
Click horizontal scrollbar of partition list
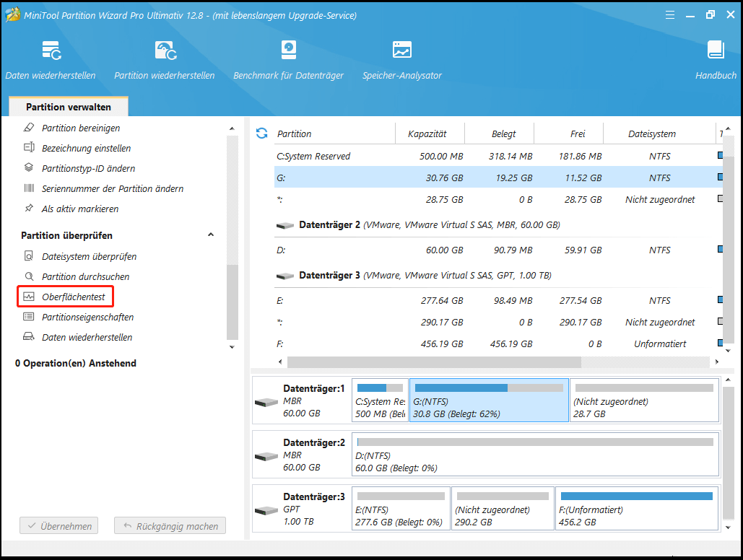434,362
